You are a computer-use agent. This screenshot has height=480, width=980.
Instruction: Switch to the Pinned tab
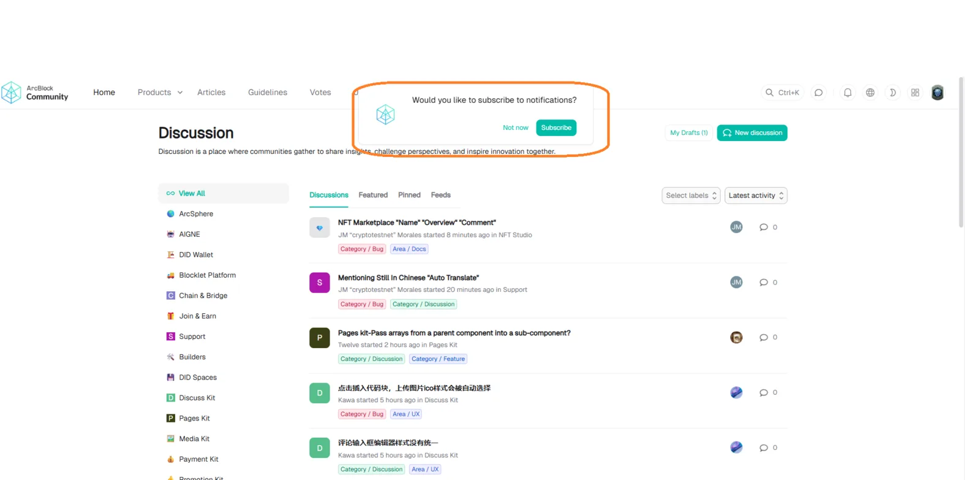(x=409, y=195)
